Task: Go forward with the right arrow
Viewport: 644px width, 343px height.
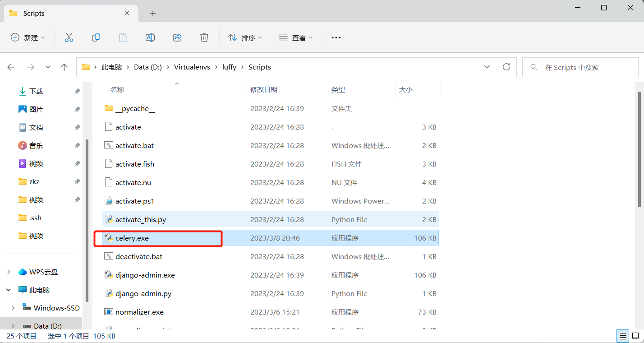Action: (x=30, y=67)
